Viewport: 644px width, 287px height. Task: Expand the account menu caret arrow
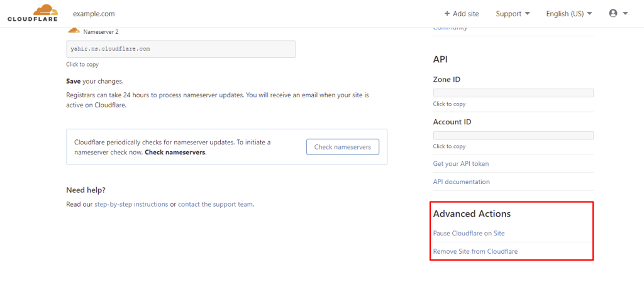coord(626,14)
